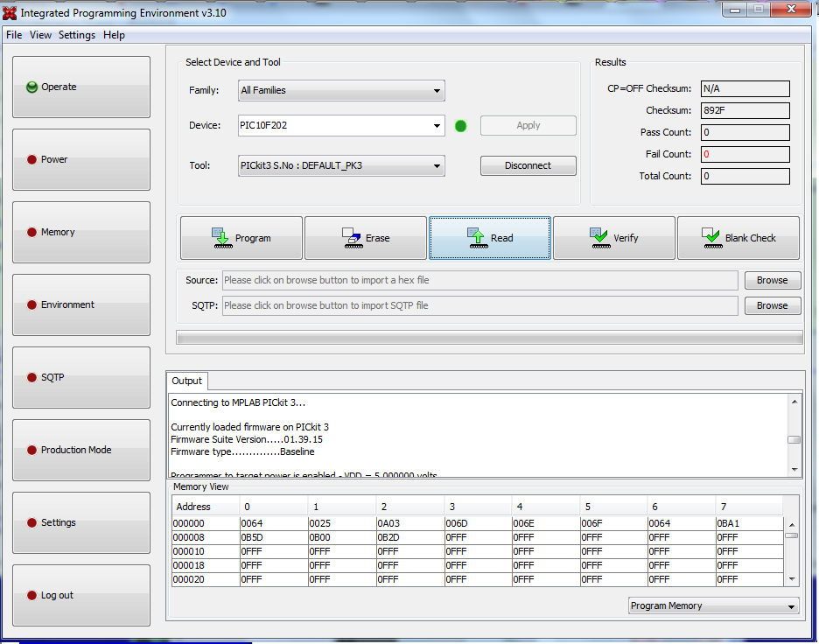Open the Settings sidebar panel

coord(81,523)
